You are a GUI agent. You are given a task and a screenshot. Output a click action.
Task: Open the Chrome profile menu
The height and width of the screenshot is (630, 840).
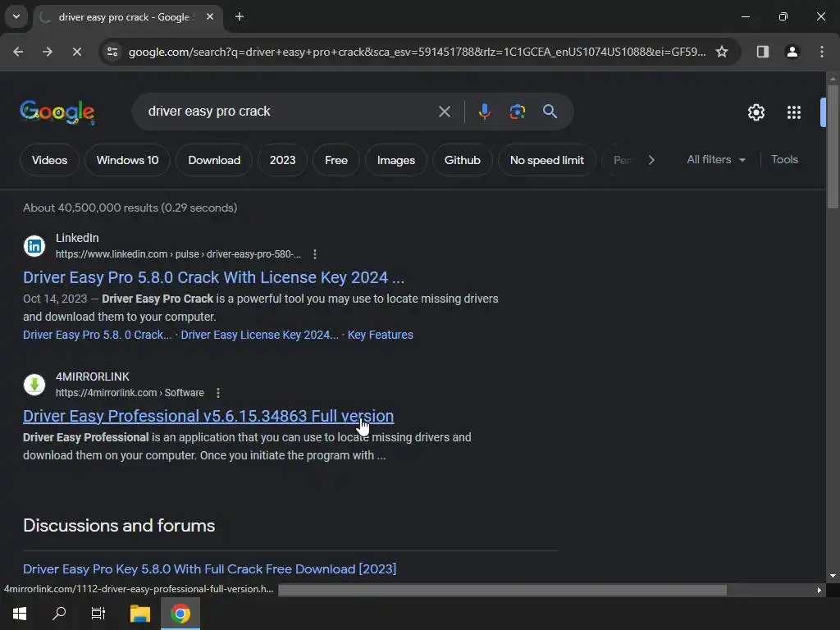(792, 52)
